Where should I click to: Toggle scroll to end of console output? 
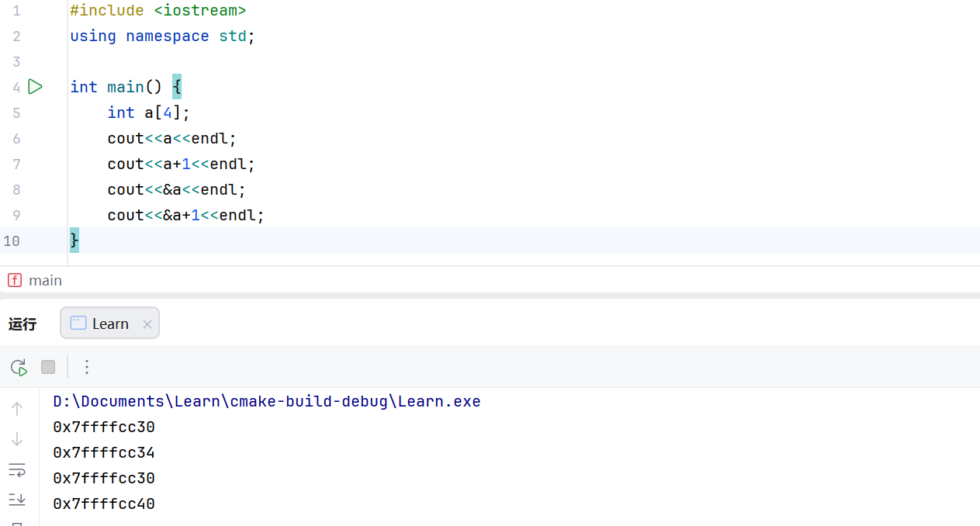point(17,499)
